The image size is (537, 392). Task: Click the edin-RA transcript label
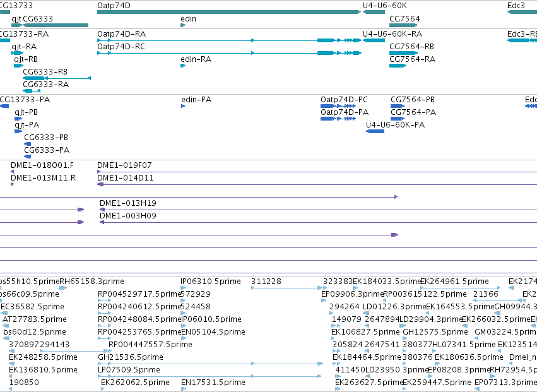click(x=196, y=59)
